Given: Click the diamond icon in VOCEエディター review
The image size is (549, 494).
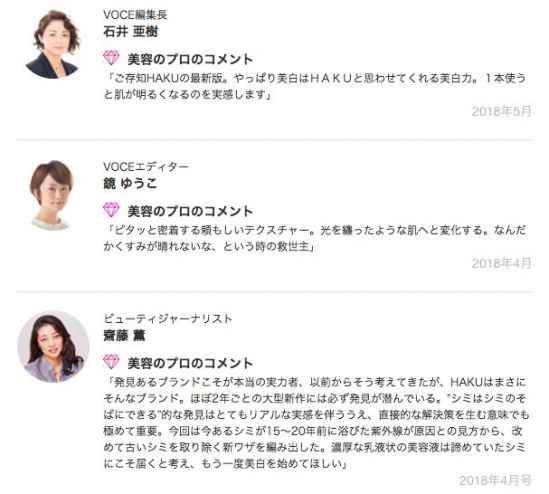Looking at the screenshot, I should (x=111, y=210).
